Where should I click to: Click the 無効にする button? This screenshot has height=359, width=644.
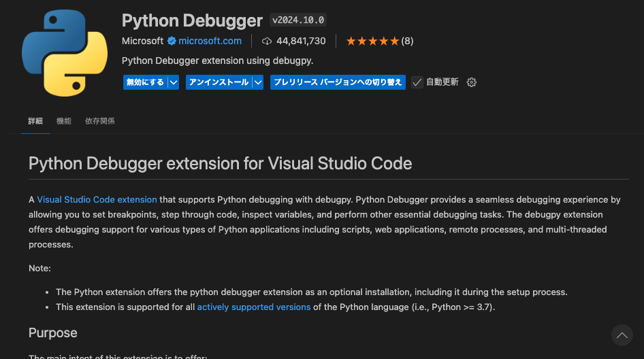coord(146,82)
